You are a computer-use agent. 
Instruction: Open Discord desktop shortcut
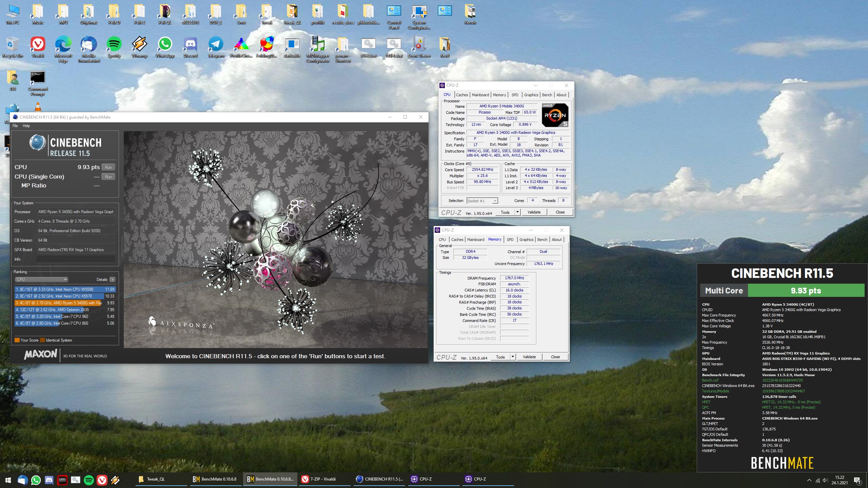[x=190, y=47]
